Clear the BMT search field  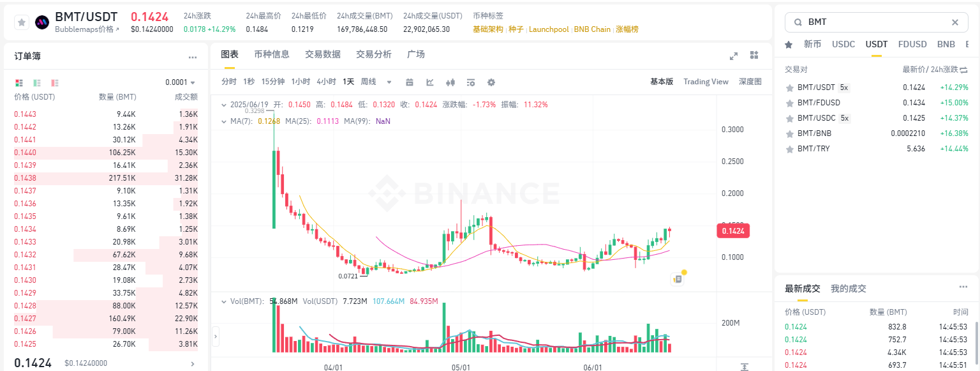[x=955, y=22]
